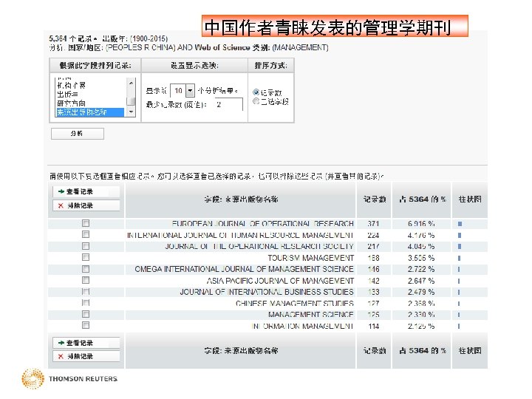Check the Chinese Management Studies box
Image resolution: width=532 pixels, height=399 pixels.
coord(86,303)
